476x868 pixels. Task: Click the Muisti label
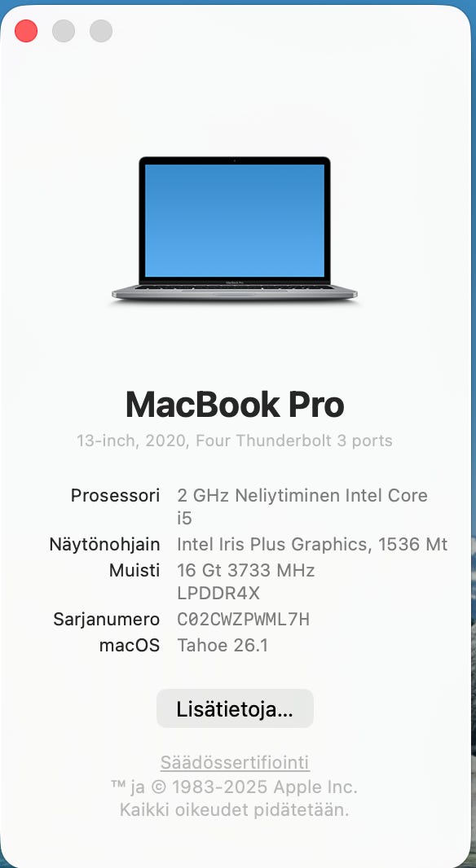pyautogui.click(x=134, y=570)
